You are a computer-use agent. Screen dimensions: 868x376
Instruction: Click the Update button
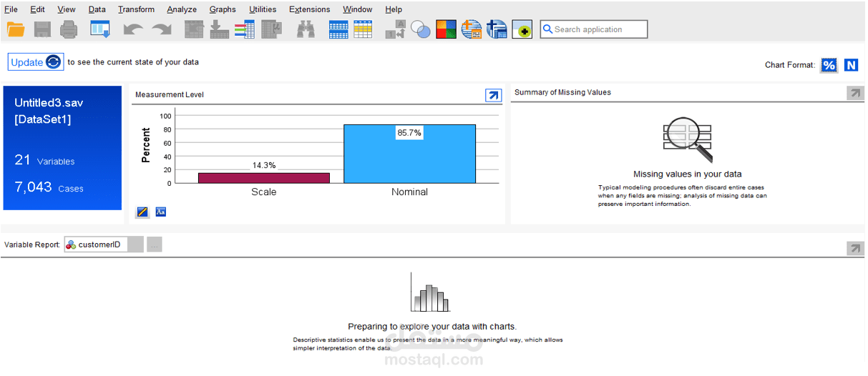coord(36,62)
